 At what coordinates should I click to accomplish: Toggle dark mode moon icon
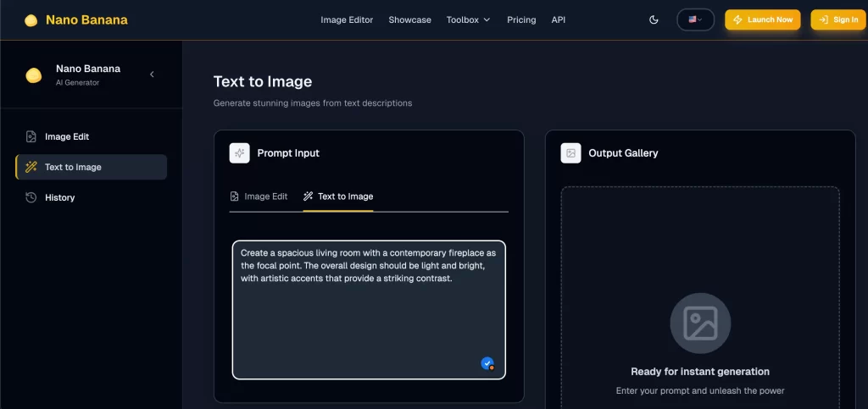(654, 19)
